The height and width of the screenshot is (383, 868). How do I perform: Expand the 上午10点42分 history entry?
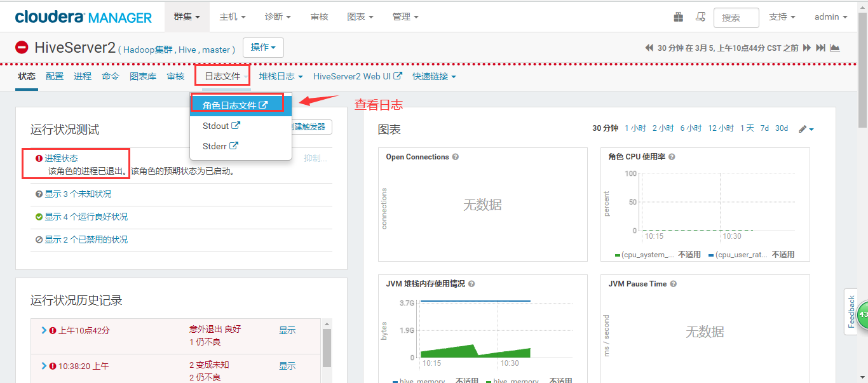click(44, 330)
